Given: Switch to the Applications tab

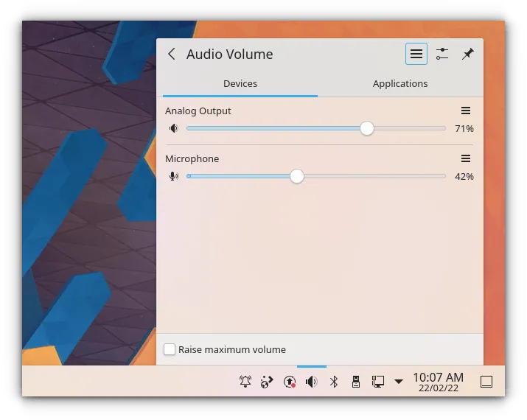Looking at the screenshot, I should coord(399,84).
